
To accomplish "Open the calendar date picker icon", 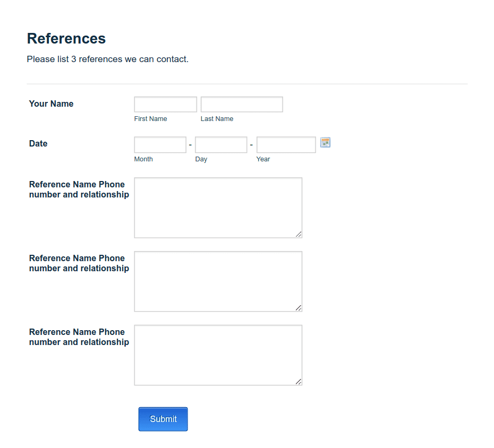I will coord(325,142).
